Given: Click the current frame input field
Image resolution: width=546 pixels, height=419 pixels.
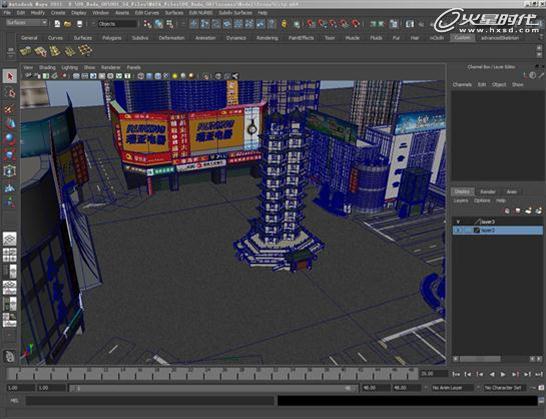Looking at the screenshot, I should tap(434, 374).
